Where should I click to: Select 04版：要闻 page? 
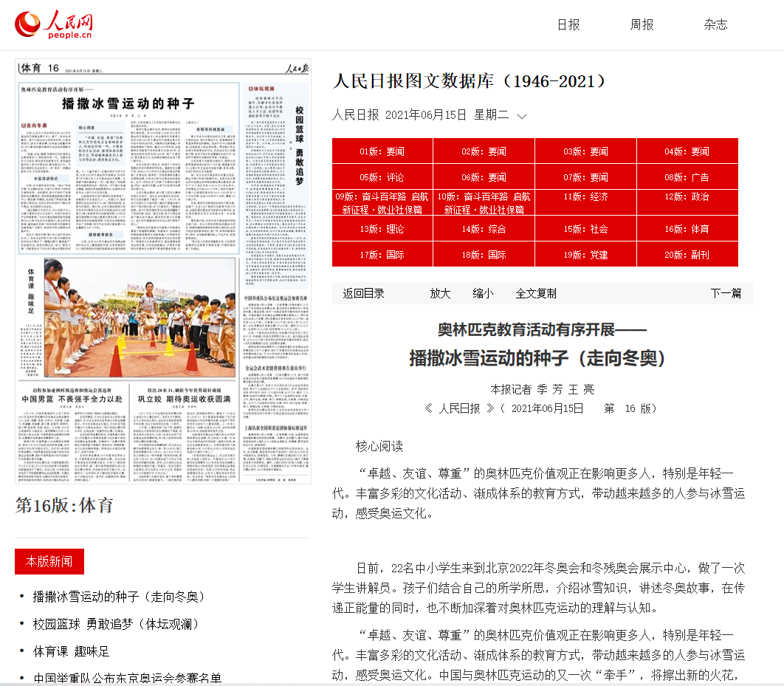(687, 151)
